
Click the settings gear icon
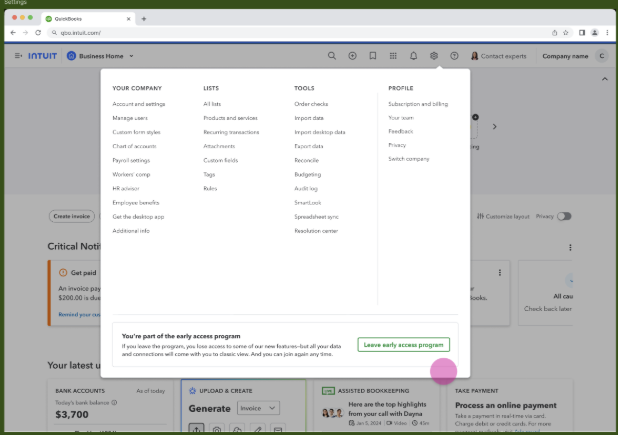coord(434,56)
